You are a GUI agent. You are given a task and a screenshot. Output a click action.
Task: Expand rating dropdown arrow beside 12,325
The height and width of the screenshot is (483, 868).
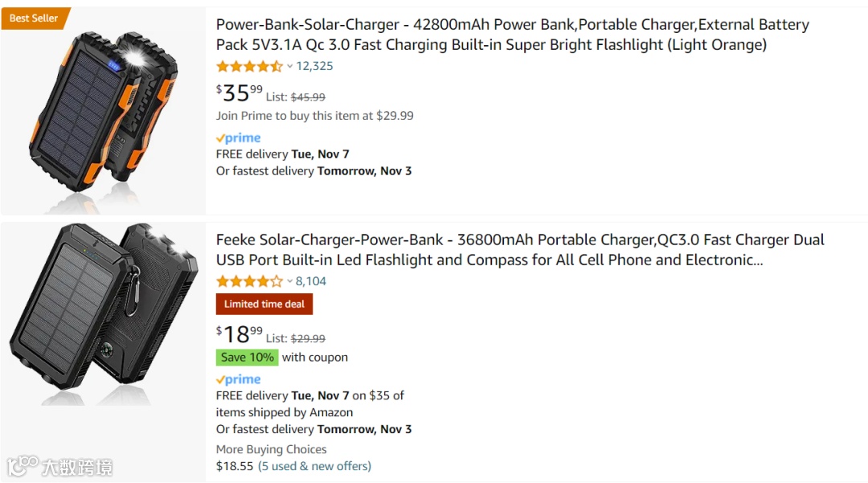point(289,67)
